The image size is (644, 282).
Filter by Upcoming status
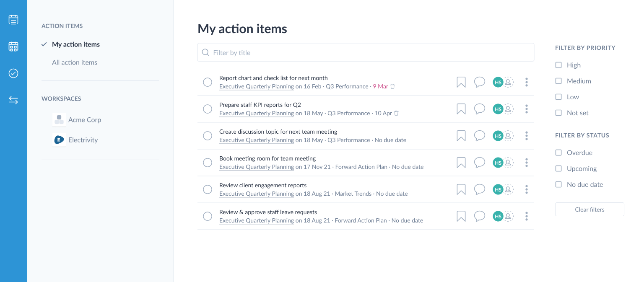tap(558, 168)
